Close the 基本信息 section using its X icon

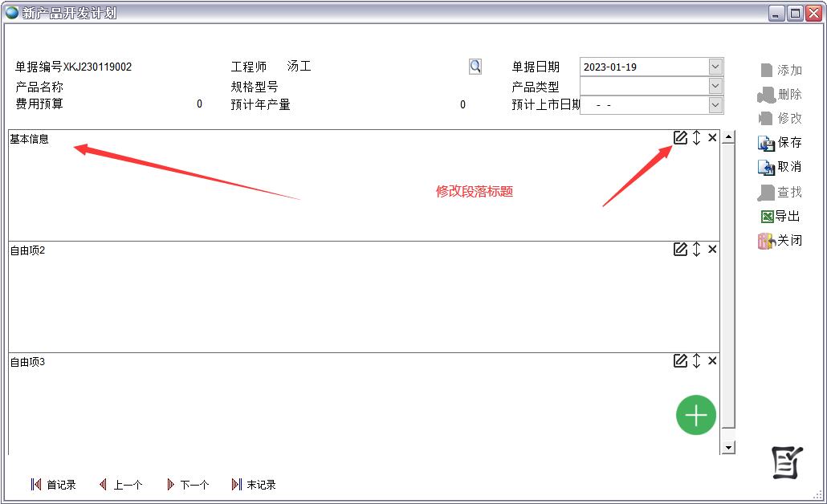(712, 138)
